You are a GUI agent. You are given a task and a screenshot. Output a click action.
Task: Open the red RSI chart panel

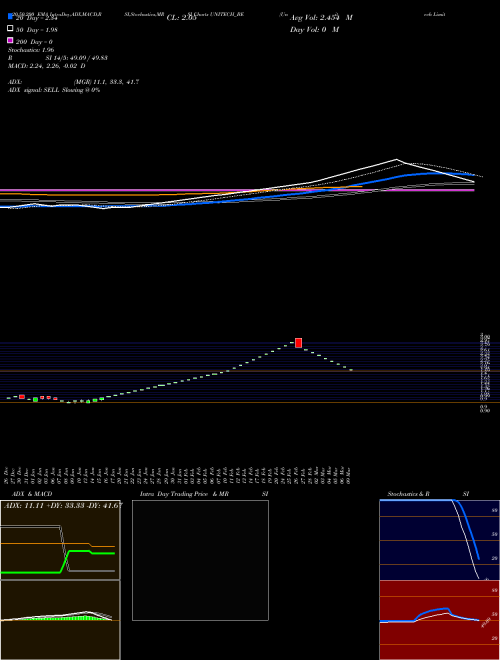439,620
